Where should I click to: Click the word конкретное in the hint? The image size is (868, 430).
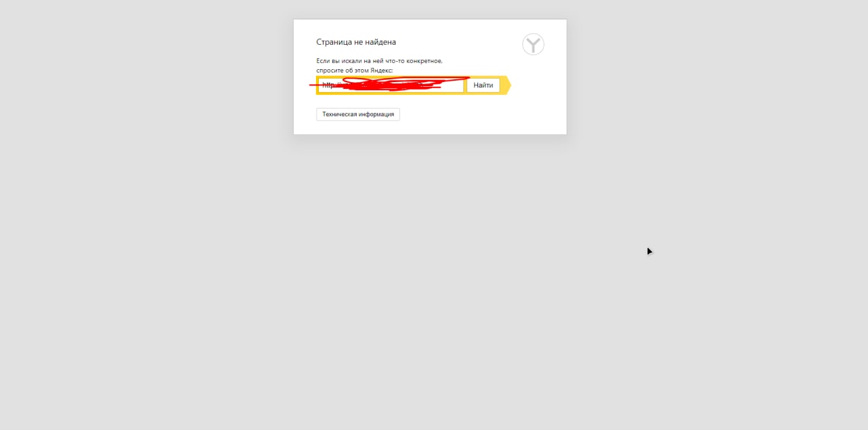[x=425, y=61]
